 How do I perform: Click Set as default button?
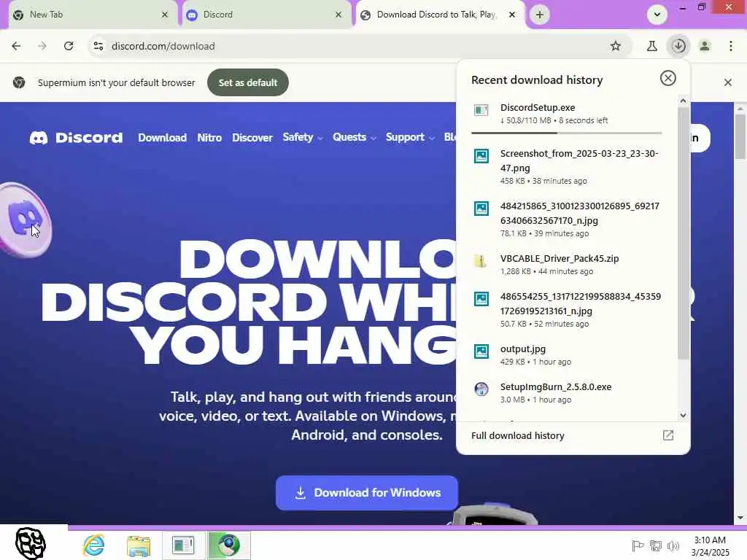(248, 82)
